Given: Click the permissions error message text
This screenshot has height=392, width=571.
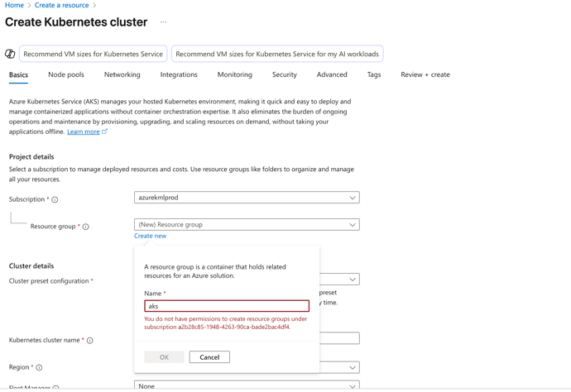Looking at the screenshot, I should click(x=225, y=323).
